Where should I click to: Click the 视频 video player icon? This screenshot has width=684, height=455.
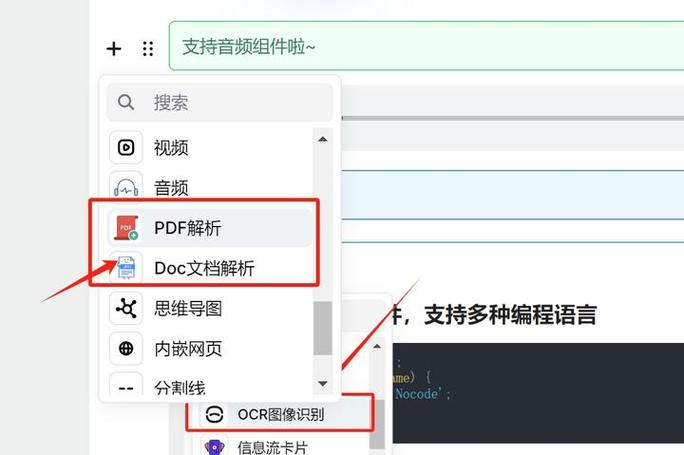(126, 147)
